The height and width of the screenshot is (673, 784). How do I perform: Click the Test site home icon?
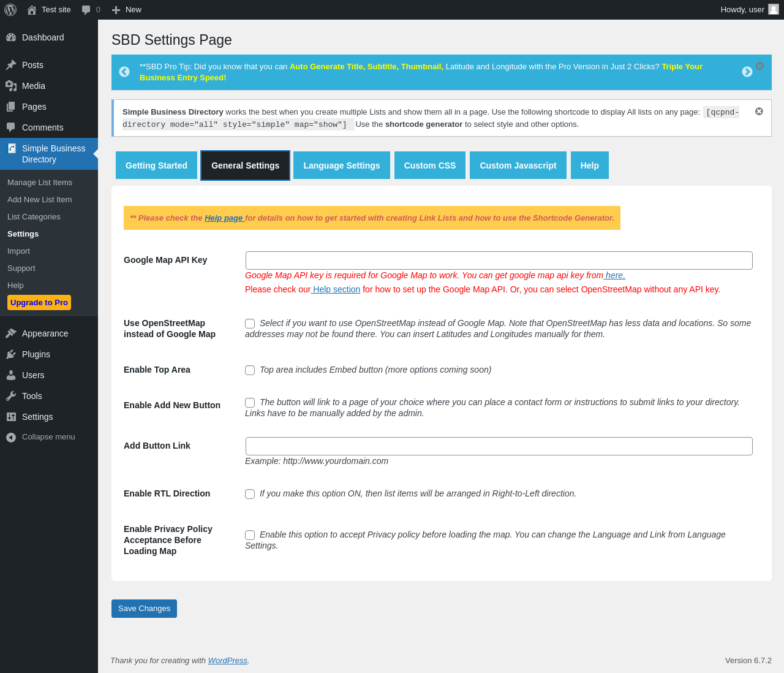pyautogui.click(x=32, y=10)
